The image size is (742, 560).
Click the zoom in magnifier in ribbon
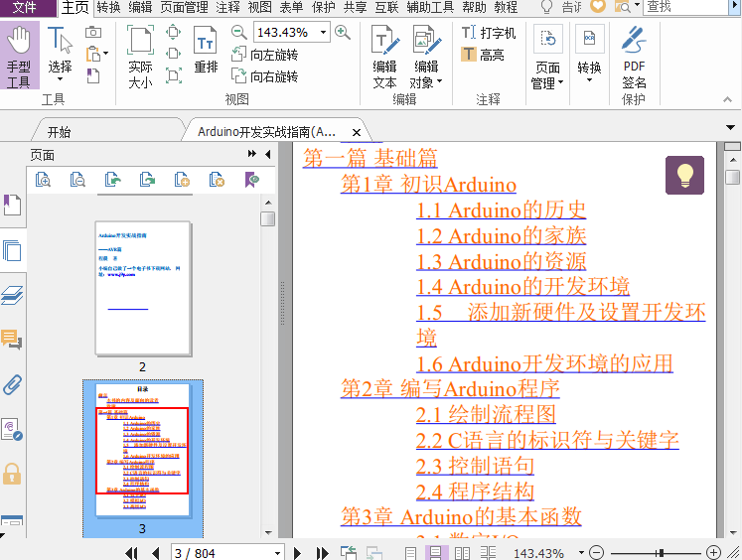coord(342,32)
